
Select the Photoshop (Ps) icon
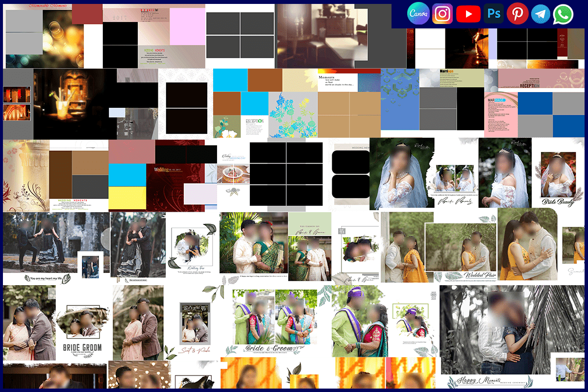[493, 13]
